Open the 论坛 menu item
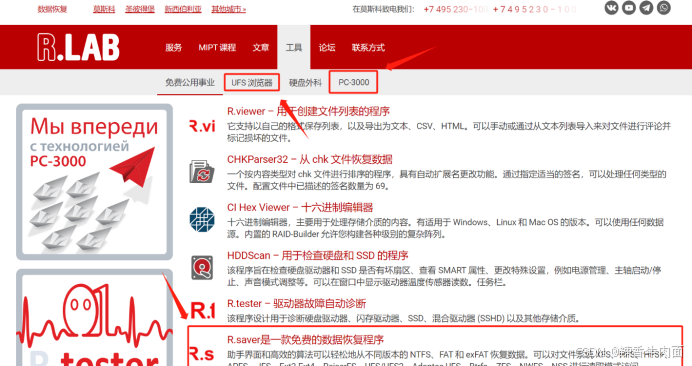This screenshot has width=692, height=366. tap(327, 47)
